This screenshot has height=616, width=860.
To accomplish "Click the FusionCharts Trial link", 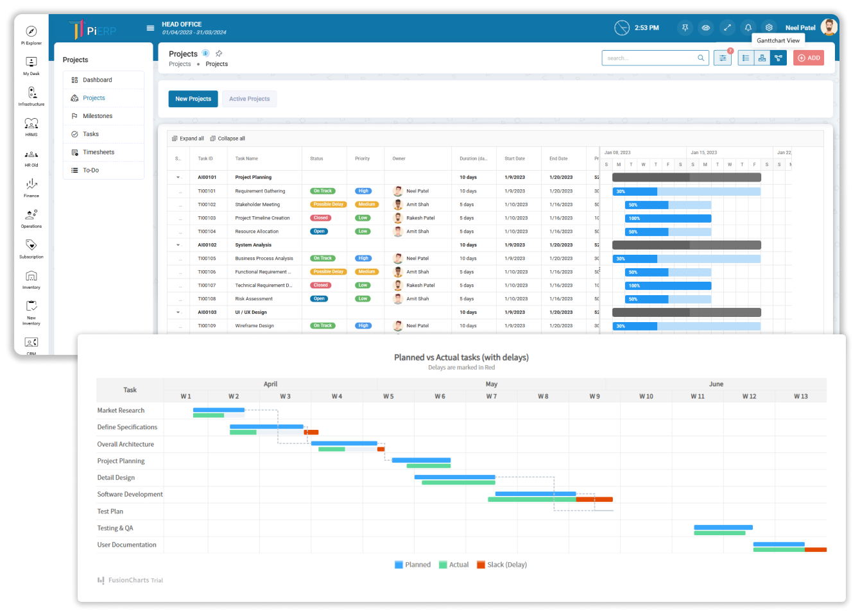I will tap(130, 580).
